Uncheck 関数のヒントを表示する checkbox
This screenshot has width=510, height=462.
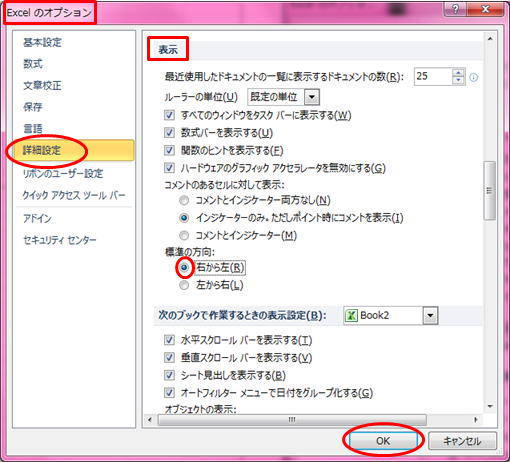point(169,150)
